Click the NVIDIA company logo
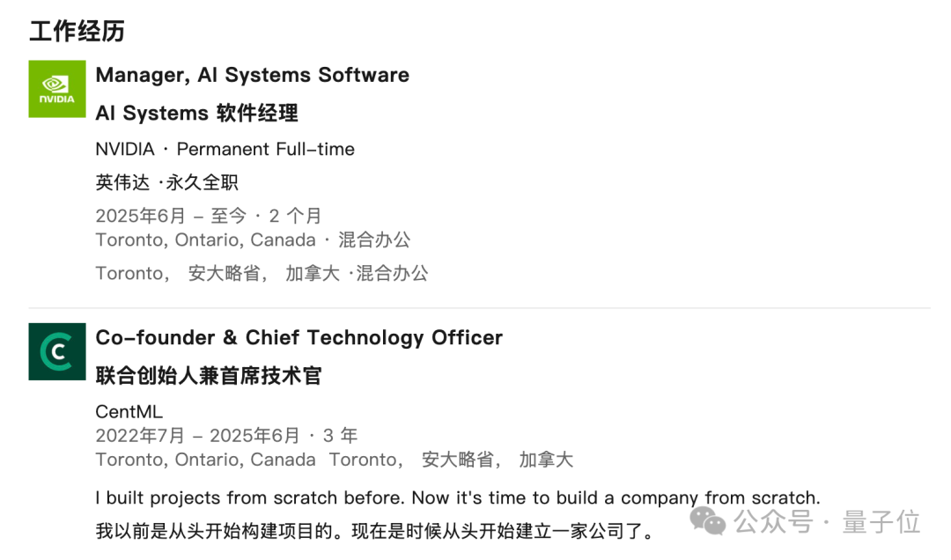The width and height of the screenshot is (951, 560). [57, 89]
